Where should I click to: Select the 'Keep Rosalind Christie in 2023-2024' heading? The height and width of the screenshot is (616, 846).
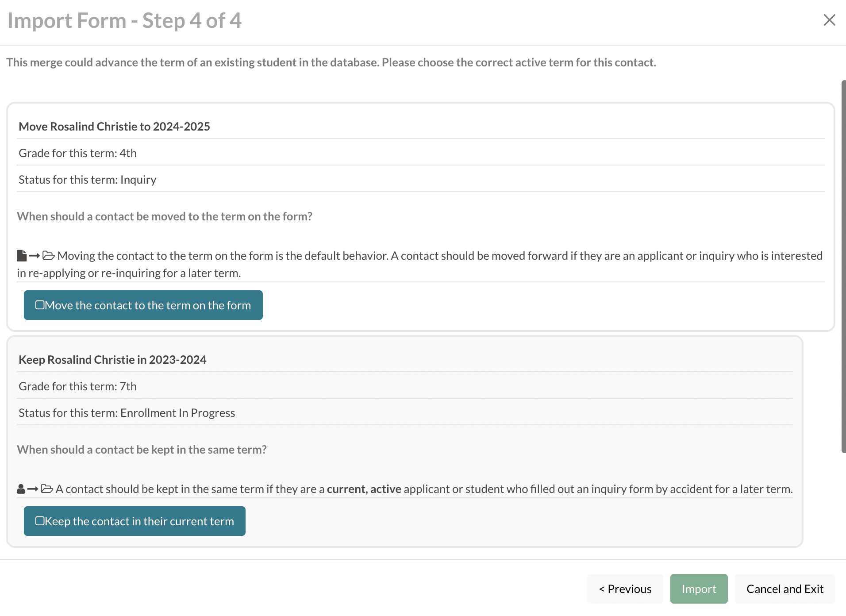(112, 360)
